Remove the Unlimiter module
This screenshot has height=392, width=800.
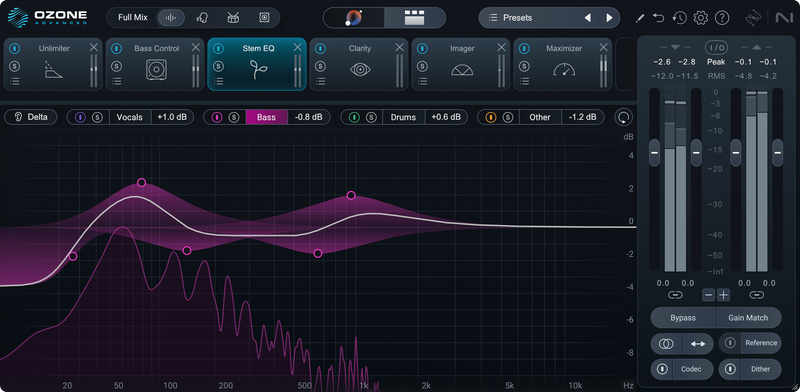[x=93, y=47]
